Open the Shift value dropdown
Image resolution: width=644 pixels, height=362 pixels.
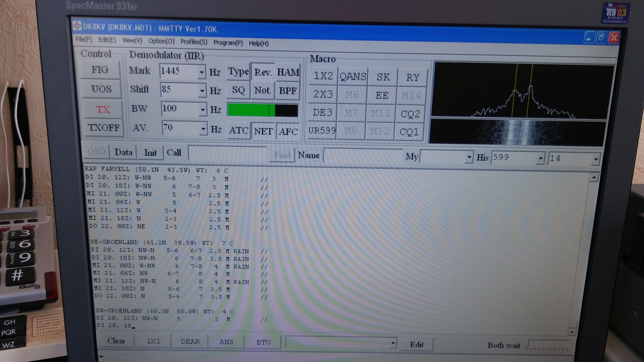(202, 91)
